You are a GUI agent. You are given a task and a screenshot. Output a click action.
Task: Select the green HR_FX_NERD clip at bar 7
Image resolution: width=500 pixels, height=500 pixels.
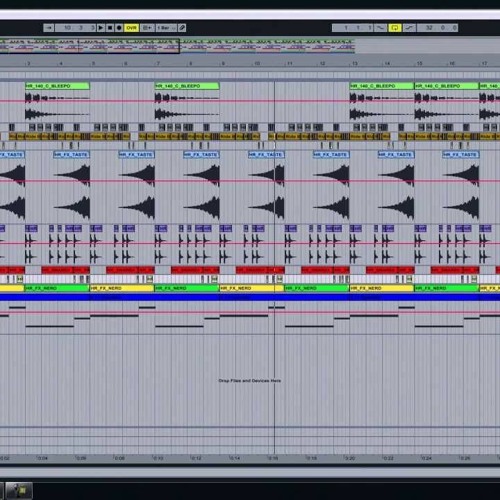point(187,288)
